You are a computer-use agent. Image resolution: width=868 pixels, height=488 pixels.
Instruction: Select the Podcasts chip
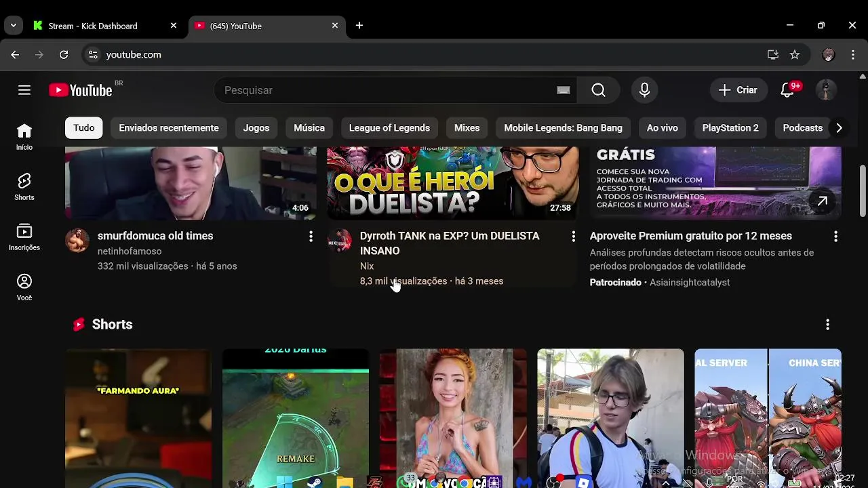point(803,128)
